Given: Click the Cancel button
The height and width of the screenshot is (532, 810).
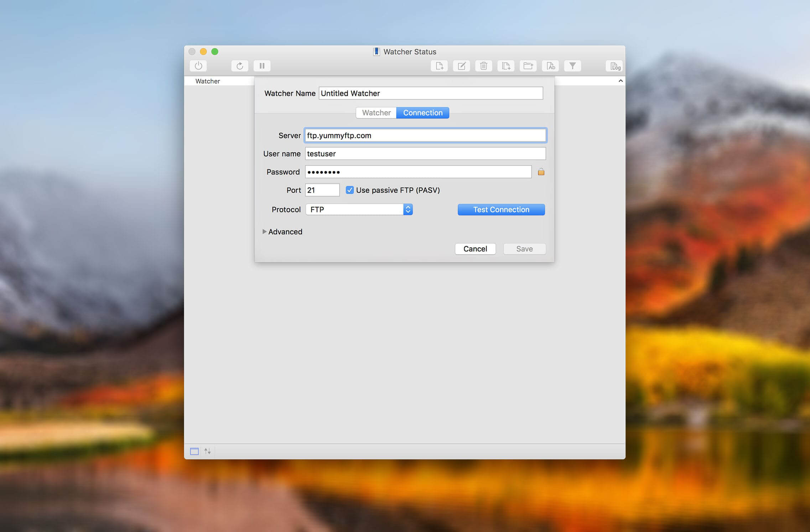Looking at the screenshot, I should [475, 249].
